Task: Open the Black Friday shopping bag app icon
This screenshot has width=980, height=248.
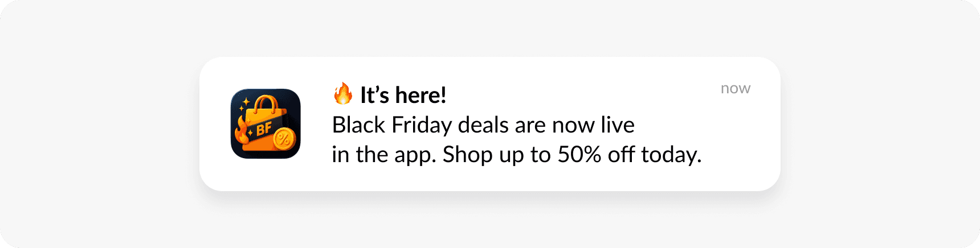Action: 266,123
